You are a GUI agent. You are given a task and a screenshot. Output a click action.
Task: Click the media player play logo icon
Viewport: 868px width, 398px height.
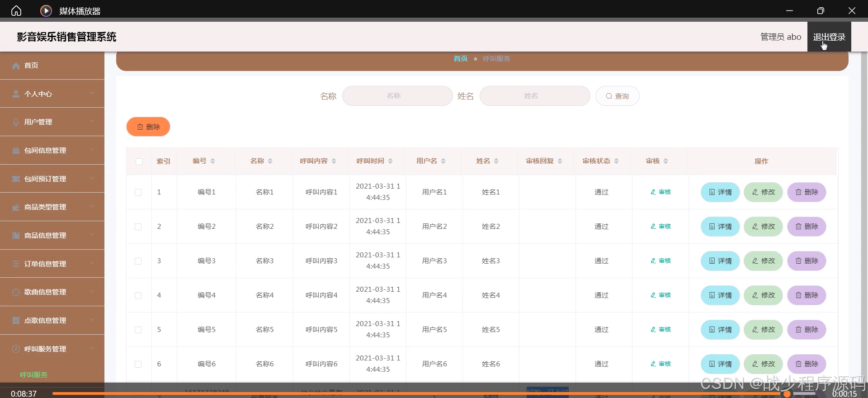46,10
